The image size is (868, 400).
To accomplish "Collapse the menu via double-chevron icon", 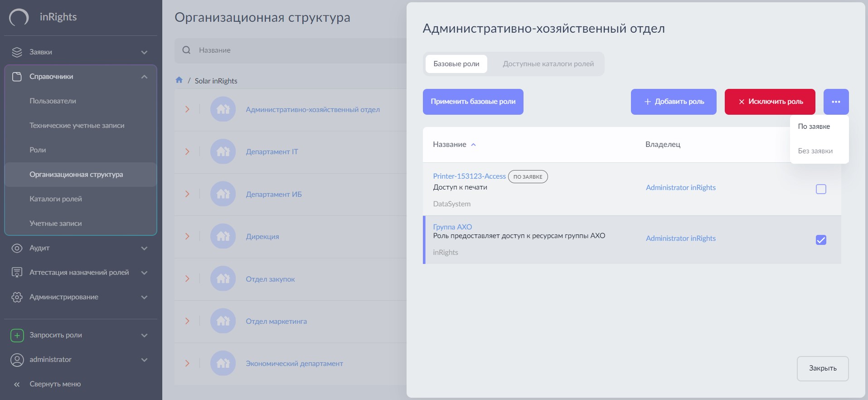I will point(17,384).
